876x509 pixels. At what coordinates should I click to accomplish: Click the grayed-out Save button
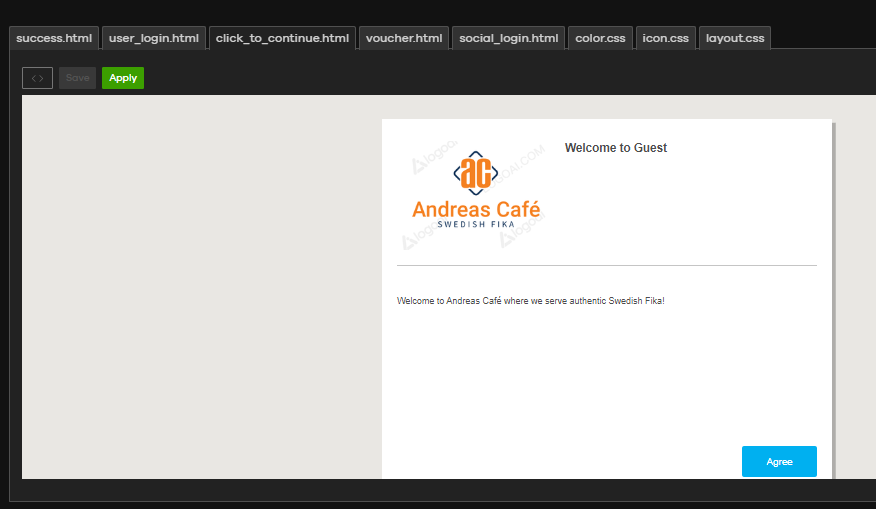pos(77,78)
